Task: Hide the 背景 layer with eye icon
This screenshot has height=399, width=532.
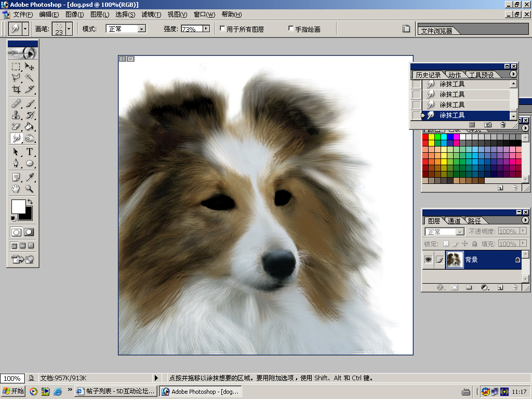Action: click(x=429, y=260)
